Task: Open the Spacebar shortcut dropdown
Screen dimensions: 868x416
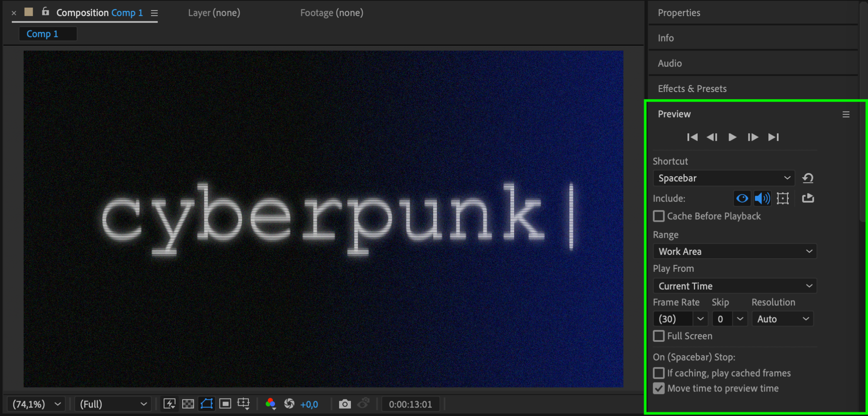Action: click(723, 178)
